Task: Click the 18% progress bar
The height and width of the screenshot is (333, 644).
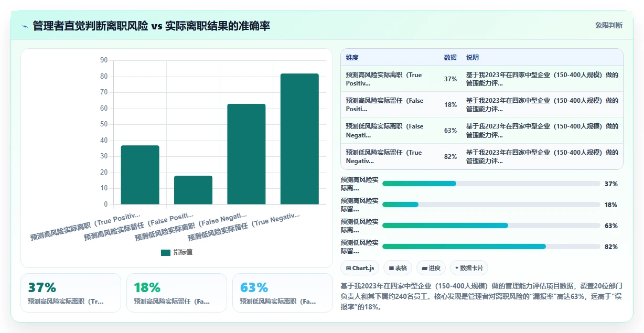Action: (491, 205)
